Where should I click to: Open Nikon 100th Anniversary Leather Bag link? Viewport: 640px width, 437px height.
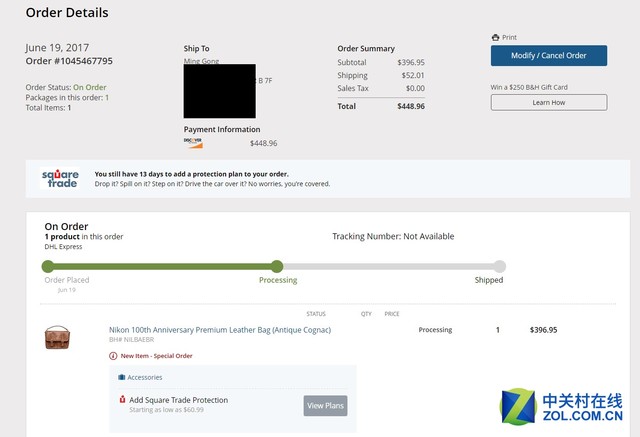tap(219, 329)
